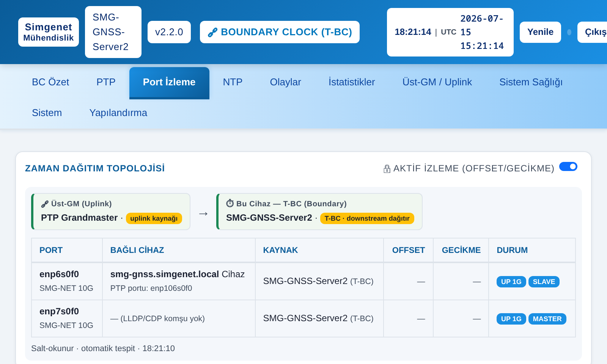The width and height of the screenshot is (607, 364).
Task: Click the lock icon beside Aktif İzleme
Action: click(387, 169)
